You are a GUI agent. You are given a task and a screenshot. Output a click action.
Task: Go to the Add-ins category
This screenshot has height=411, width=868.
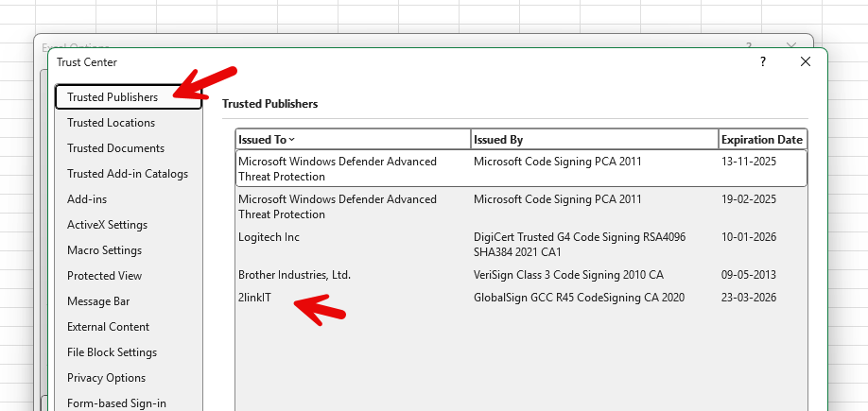[x=87, y=199]
